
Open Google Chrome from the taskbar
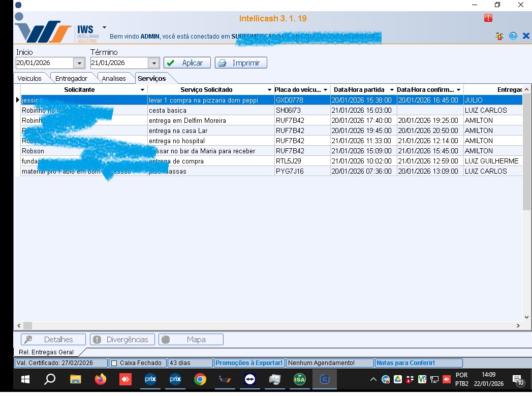[x=200, y=379]
